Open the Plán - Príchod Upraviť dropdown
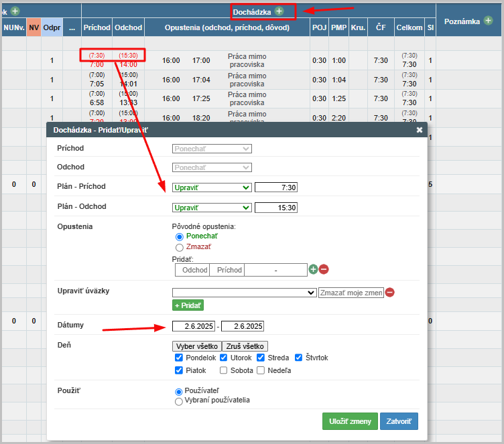The height and width of the screenshot is (444, 504). pyautogui.click(x=212, y=188)
